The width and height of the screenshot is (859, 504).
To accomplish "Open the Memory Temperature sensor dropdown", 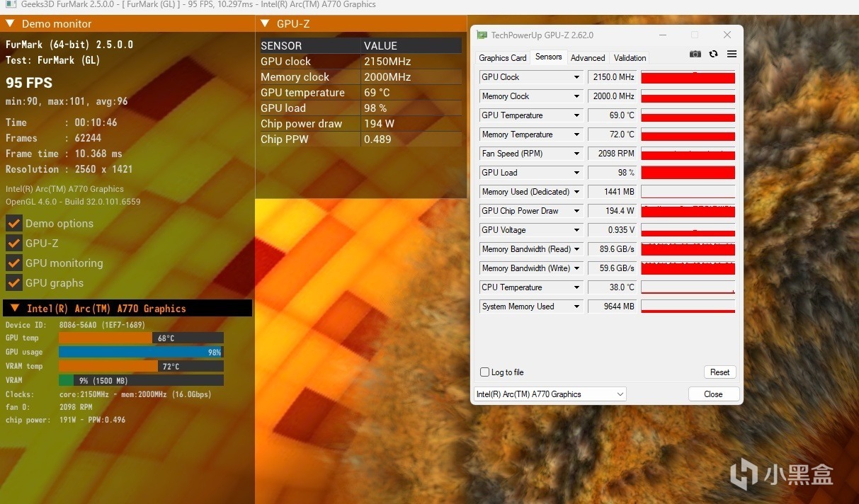I will coord(577,134).
